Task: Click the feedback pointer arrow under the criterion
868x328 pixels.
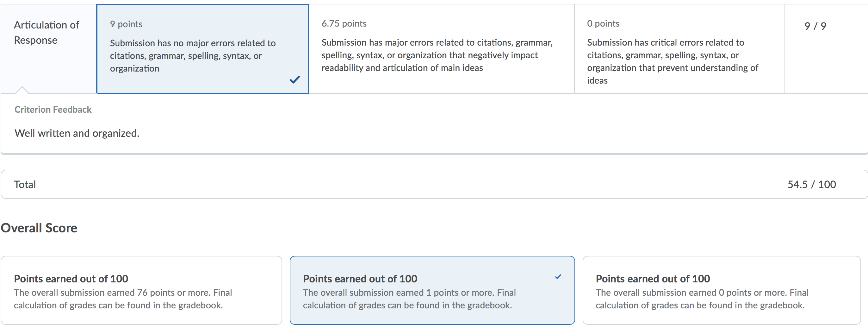Action: point(22,90)
